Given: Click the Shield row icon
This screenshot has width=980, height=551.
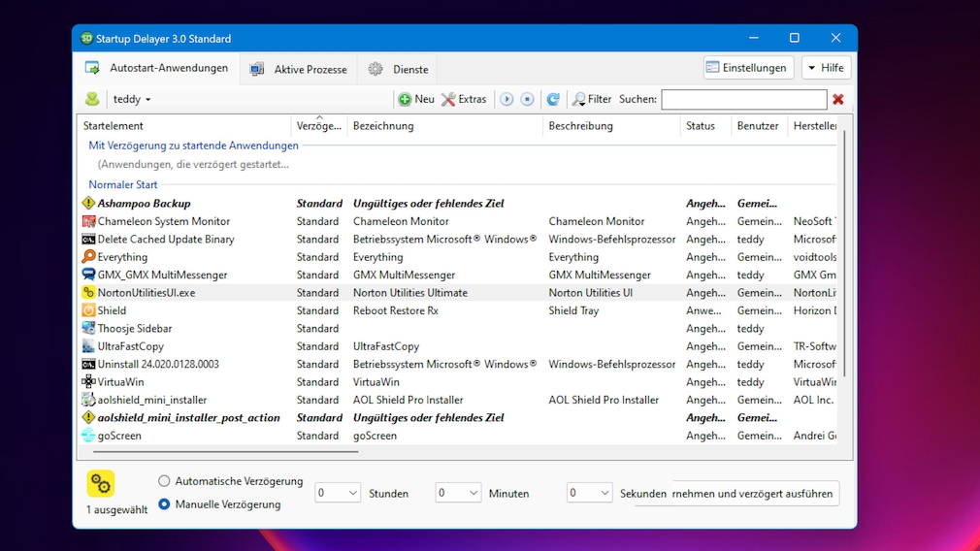Looking at the screenshot, I should coord(88,310).
